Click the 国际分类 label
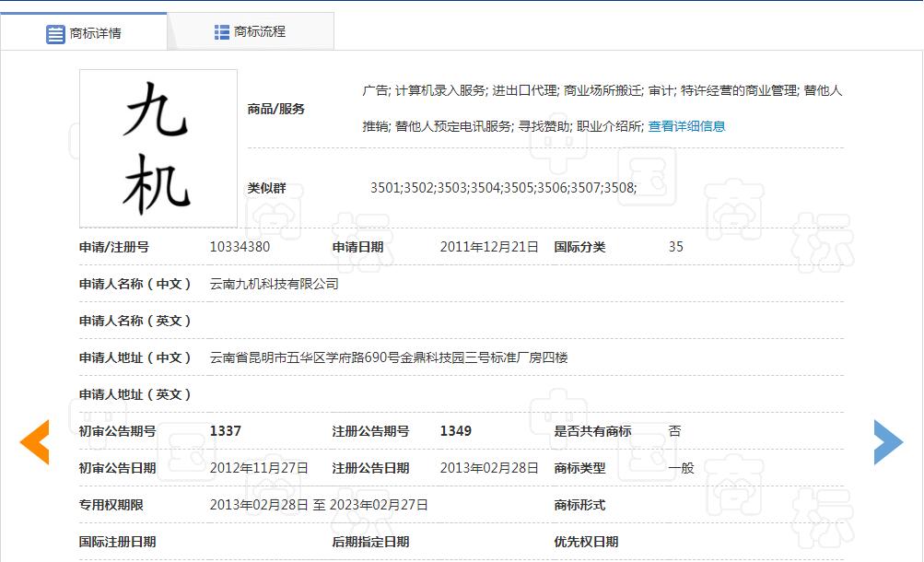Viewport: 924px width, 562px height. (579, 247)
